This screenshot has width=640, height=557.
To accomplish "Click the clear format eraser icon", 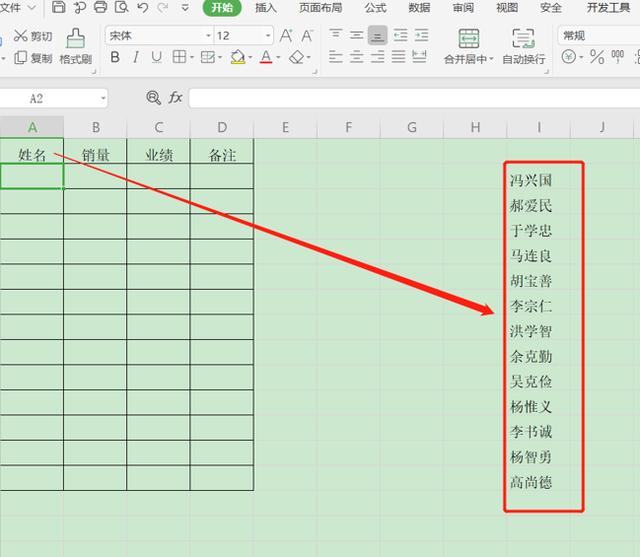I will 296,57.
